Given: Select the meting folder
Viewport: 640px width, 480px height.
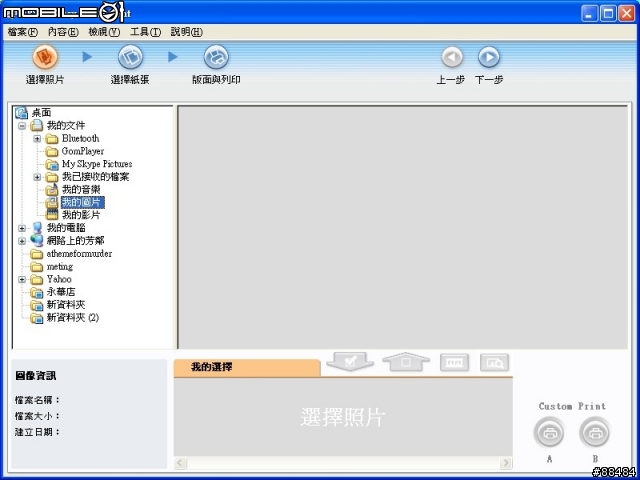Looking at the screenshot, I should pyautogui.click(x=60, y=267).
